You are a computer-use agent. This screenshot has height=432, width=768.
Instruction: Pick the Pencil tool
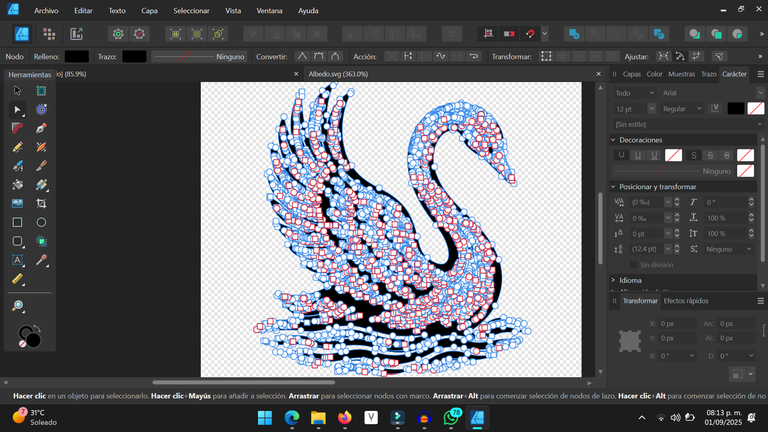tap(17, 147)
